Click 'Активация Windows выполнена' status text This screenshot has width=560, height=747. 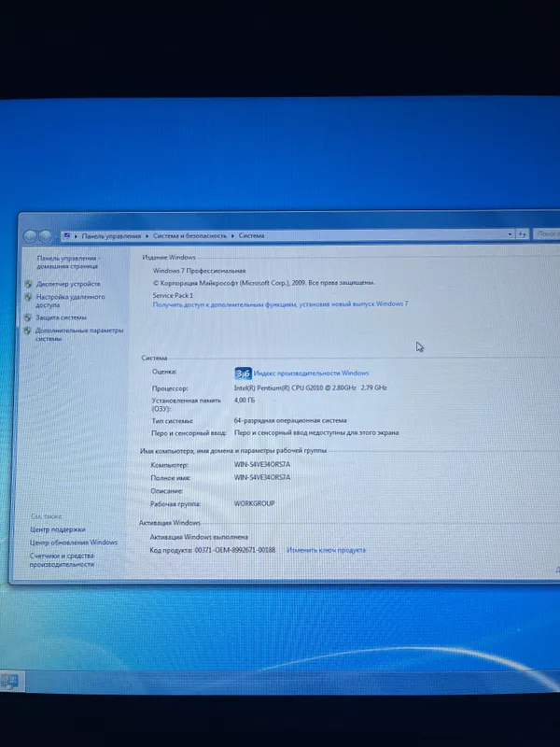pos(199,537)
